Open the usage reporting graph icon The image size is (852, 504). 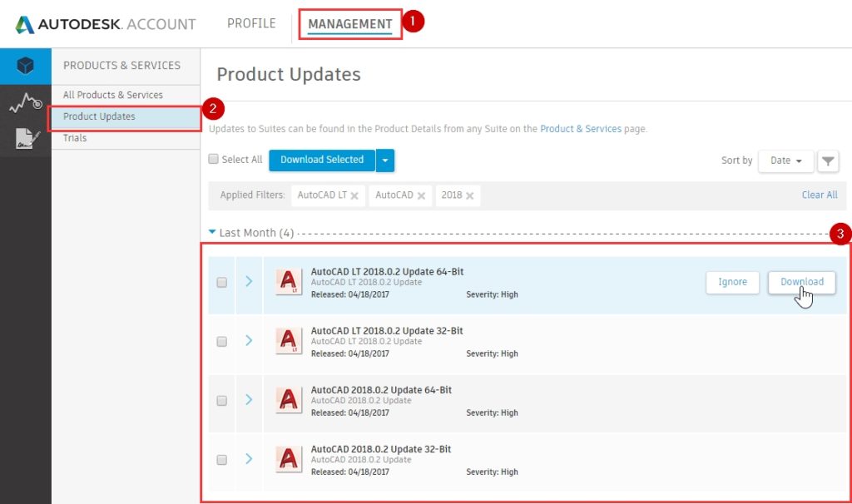25,103
